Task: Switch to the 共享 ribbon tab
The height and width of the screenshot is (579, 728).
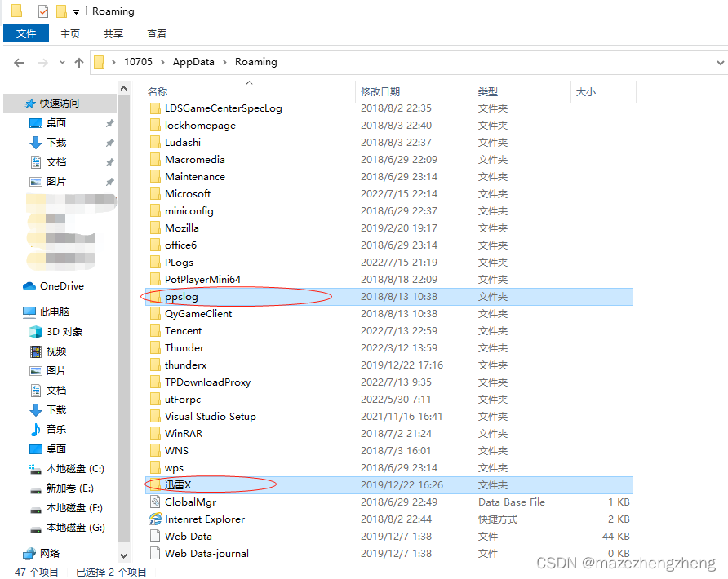Action: click(x=113, y=34)
